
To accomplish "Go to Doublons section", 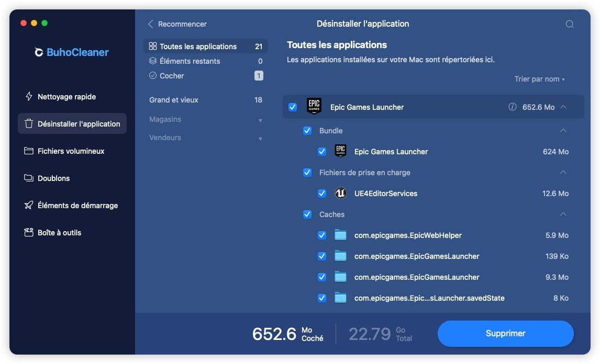I will click(x=72, y=178).
